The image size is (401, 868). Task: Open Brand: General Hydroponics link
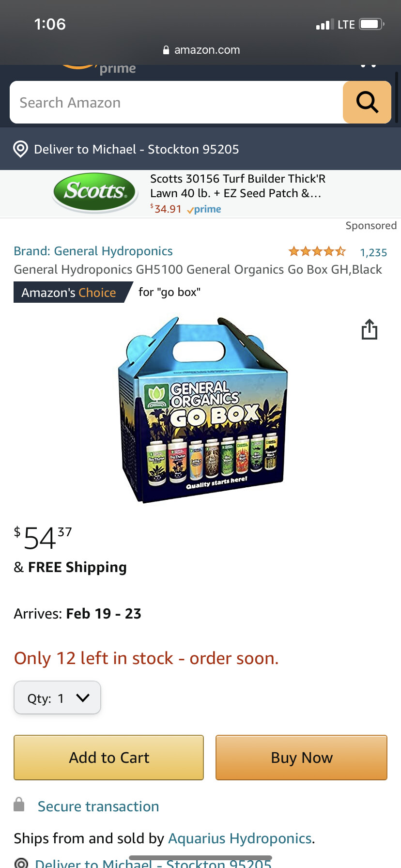pyautogui.click(x=93, y=251)
